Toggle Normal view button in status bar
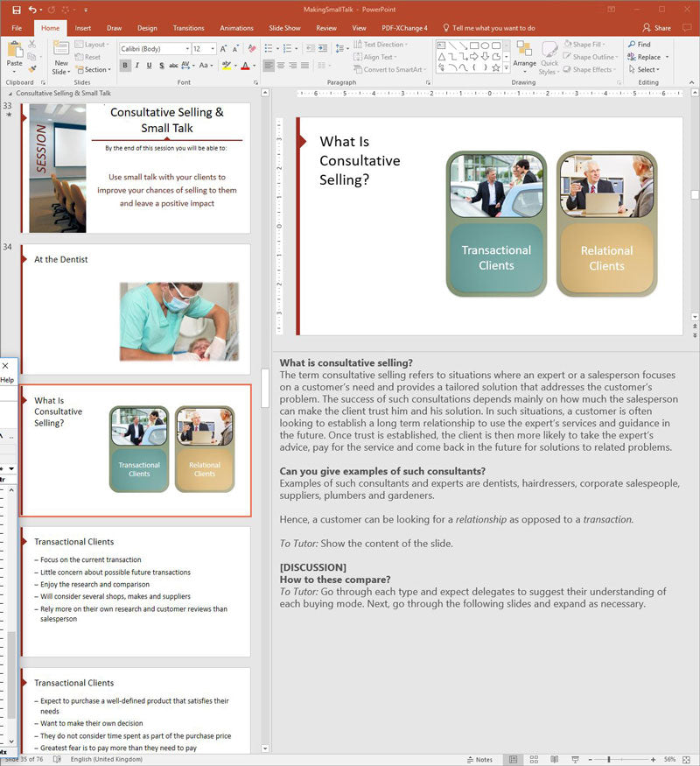 point(513,759)
